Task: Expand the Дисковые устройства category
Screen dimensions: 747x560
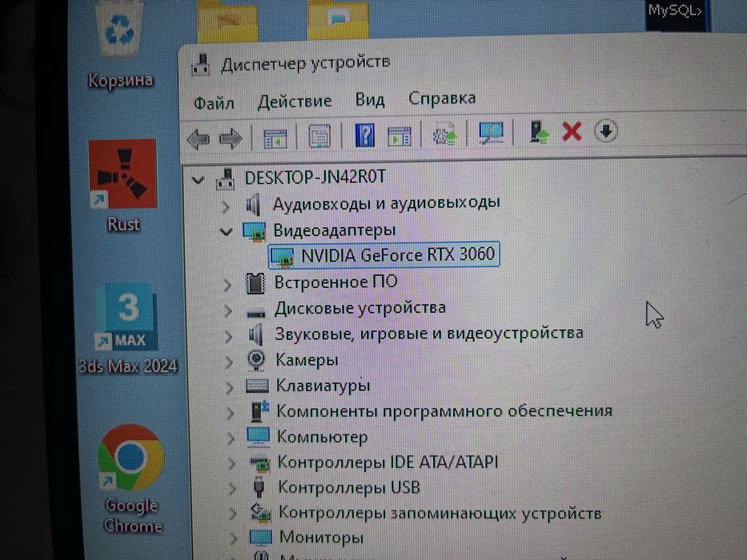Action: (x=229, y=310)
